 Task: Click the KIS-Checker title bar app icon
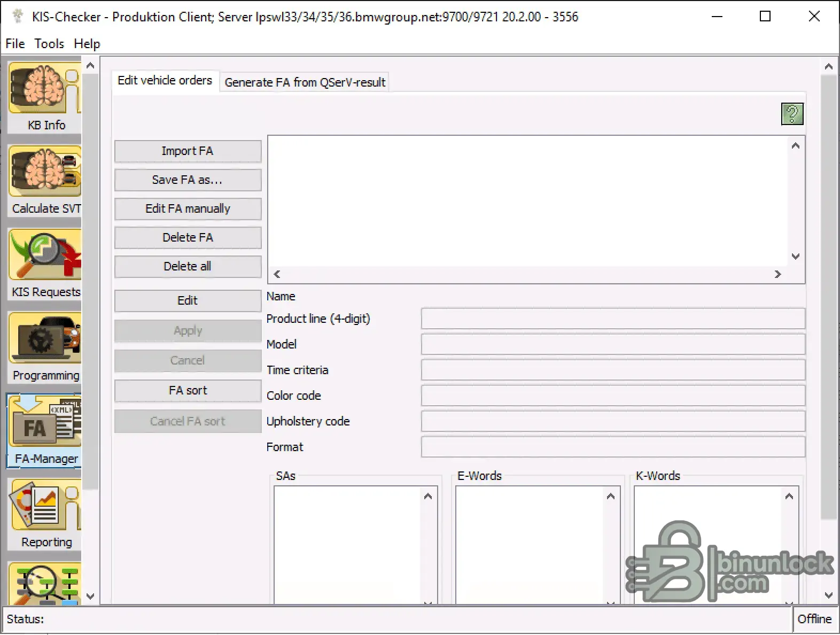18,16
